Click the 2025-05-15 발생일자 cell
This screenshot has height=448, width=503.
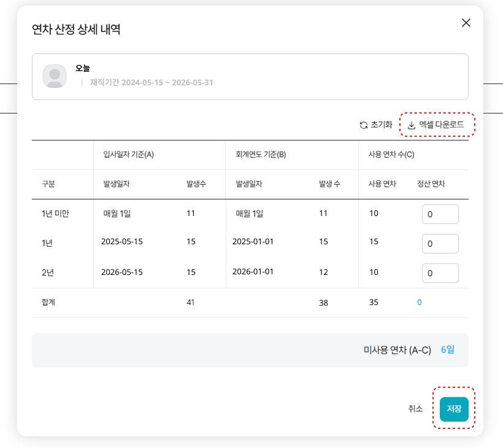(x=122, y=242)
